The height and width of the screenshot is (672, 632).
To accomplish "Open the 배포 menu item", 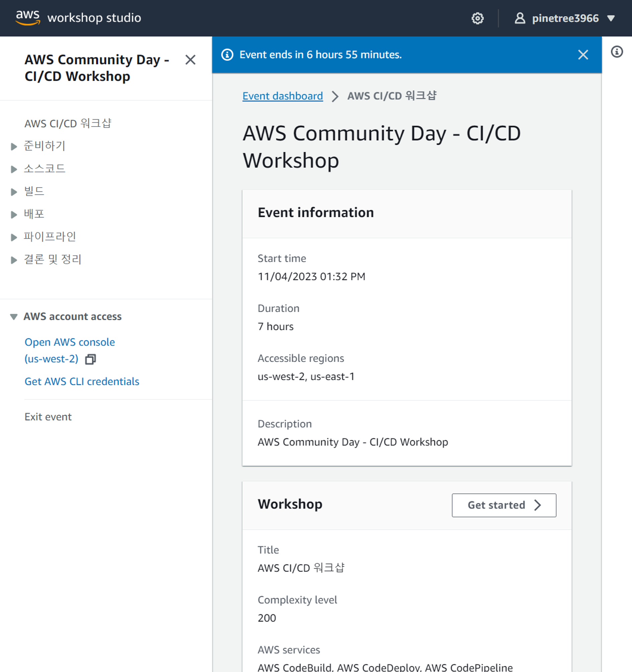I will [34, 214].
